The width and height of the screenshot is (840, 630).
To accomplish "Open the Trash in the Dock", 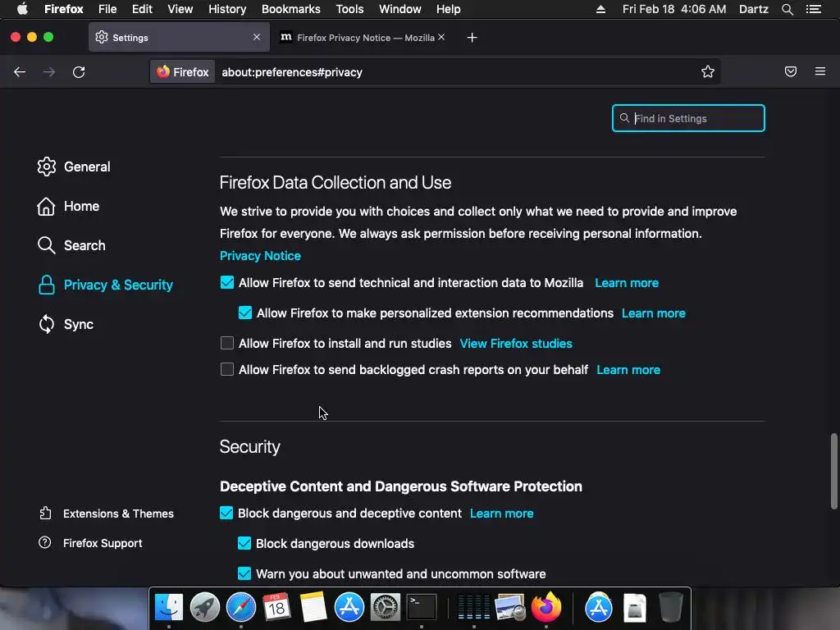I will pos(671,608).
